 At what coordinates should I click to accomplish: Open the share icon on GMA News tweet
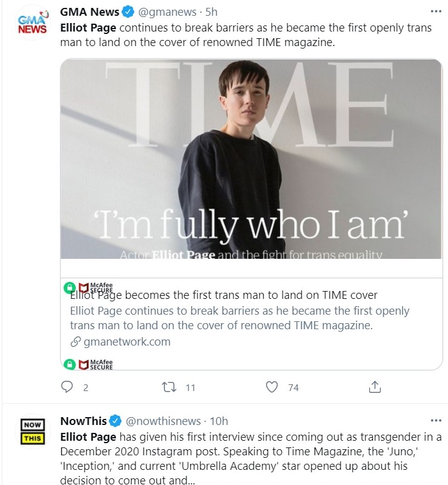click(x=375, y=387)
